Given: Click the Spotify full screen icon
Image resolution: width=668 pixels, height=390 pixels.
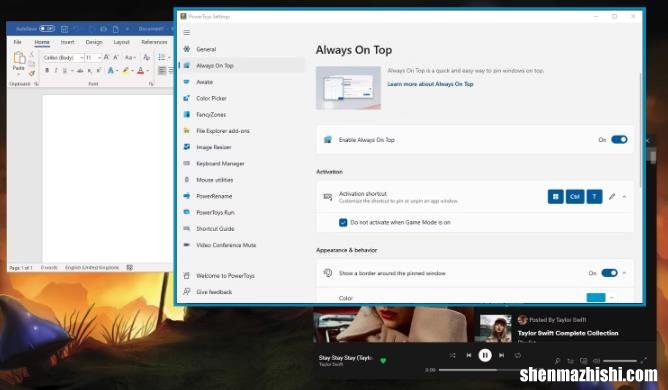Looking at the screenshot, I should point(643,361).
